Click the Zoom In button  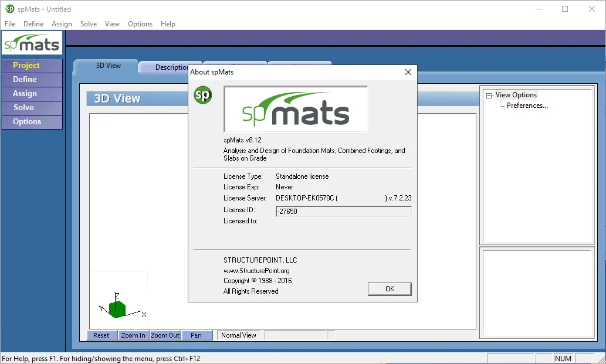pyautogui.click(x=133, y=335)
